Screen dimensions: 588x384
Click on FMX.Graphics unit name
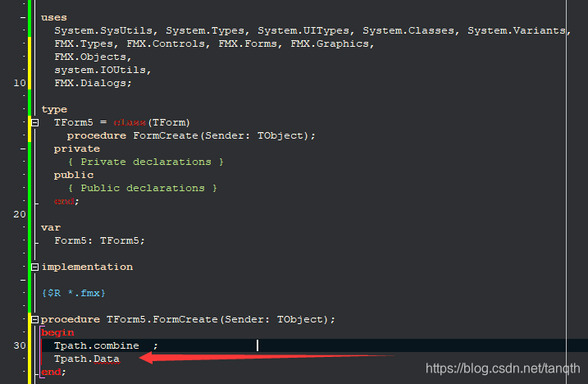[330, 44]
